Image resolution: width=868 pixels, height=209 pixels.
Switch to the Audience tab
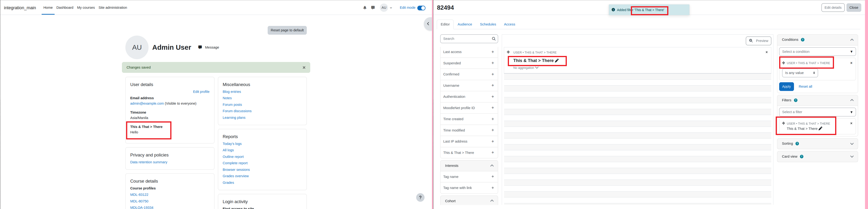tap(465, 25)
